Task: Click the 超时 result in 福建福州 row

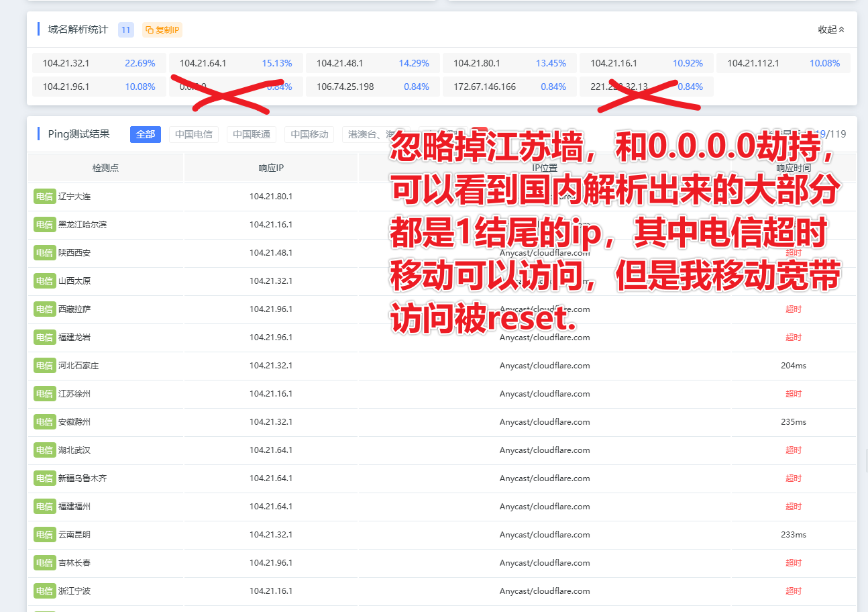Action: tap(794, 507)
